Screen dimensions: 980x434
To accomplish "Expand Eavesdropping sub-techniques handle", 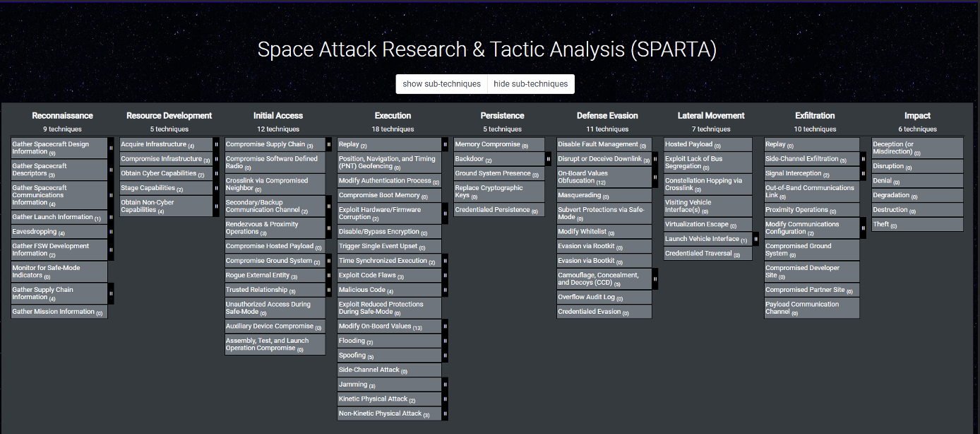I will (111, 232).
